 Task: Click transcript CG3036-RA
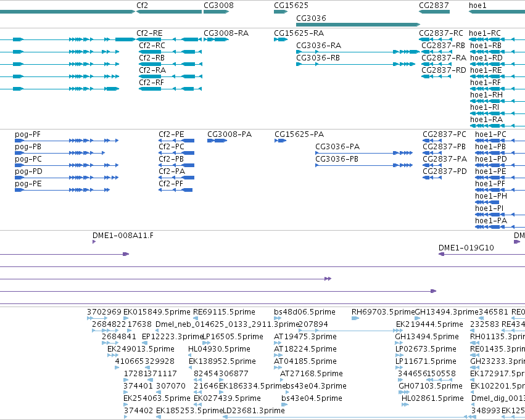click(318, 46)
